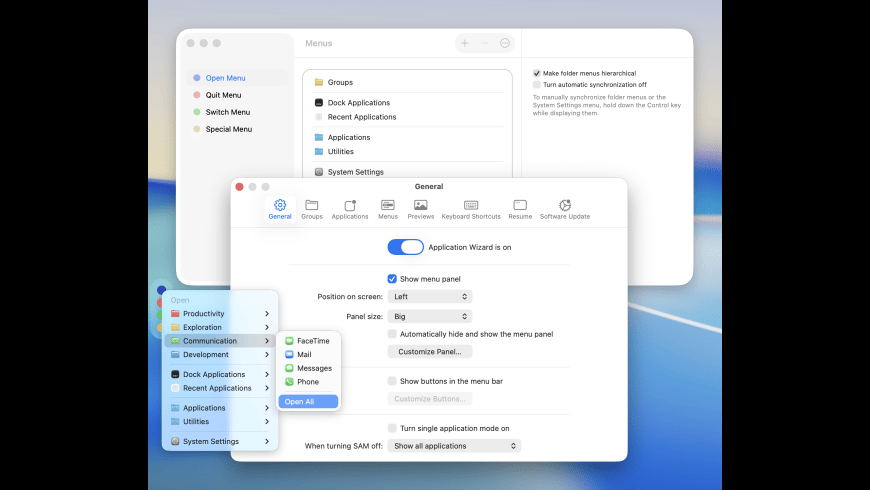Select System Settings row in Menus list
870x490 pixels.
tap(407, 171)
